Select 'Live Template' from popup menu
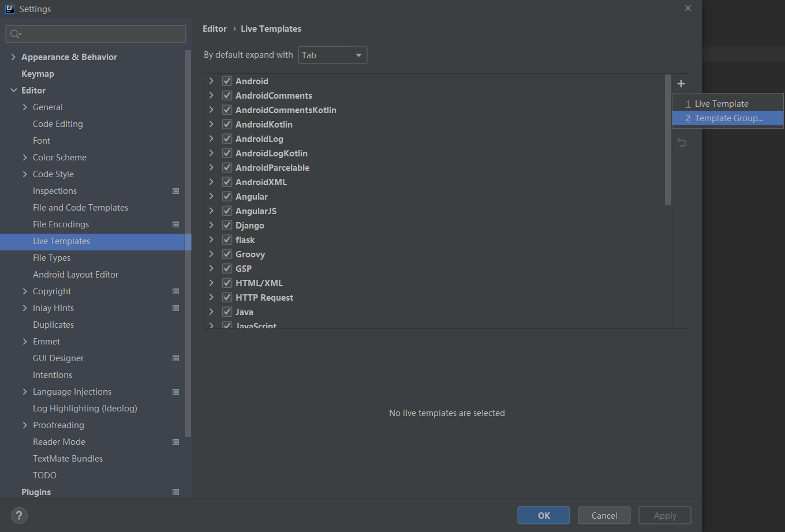Image resolution: width=785 pixels, height=532 pixels. tap(728, 104)
